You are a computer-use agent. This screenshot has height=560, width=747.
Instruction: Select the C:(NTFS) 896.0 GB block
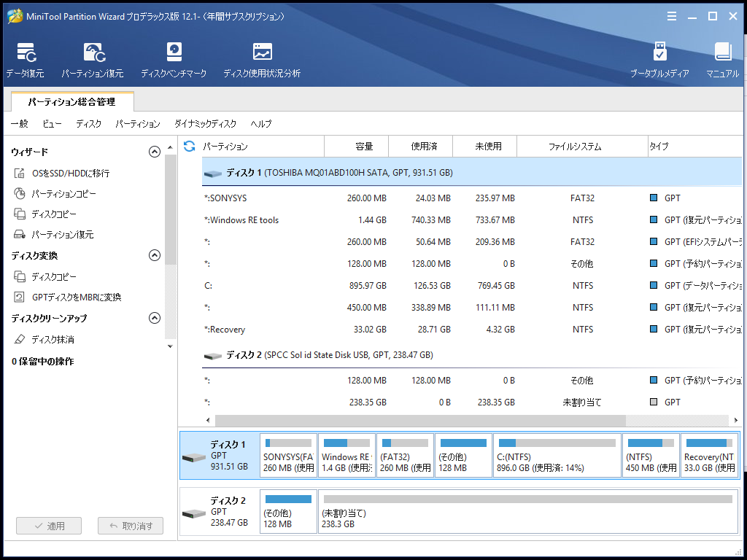[x=557, y=455]
